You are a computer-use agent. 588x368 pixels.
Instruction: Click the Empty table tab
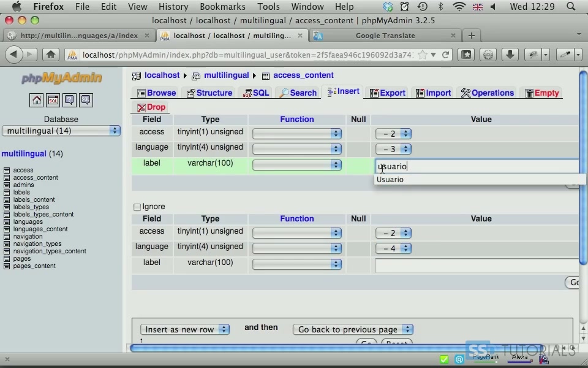(x=542, y=93)
